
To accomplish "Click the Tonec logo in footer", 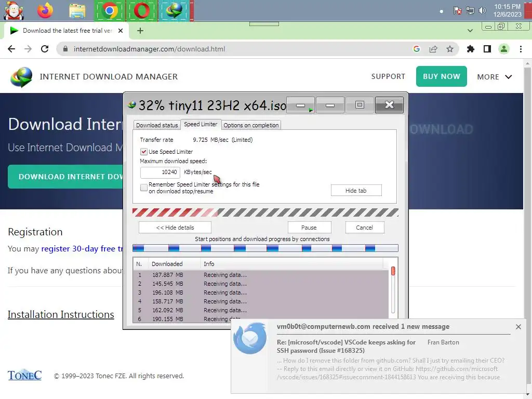I will click(25, 375).
